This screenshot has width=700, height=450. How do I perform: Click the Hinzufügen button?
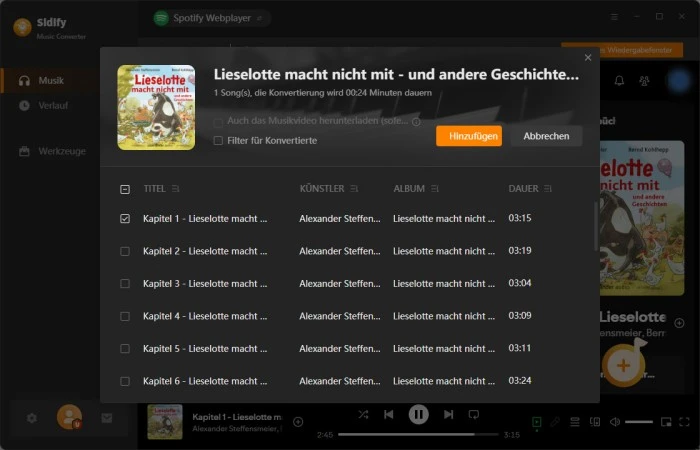[469, 136]
